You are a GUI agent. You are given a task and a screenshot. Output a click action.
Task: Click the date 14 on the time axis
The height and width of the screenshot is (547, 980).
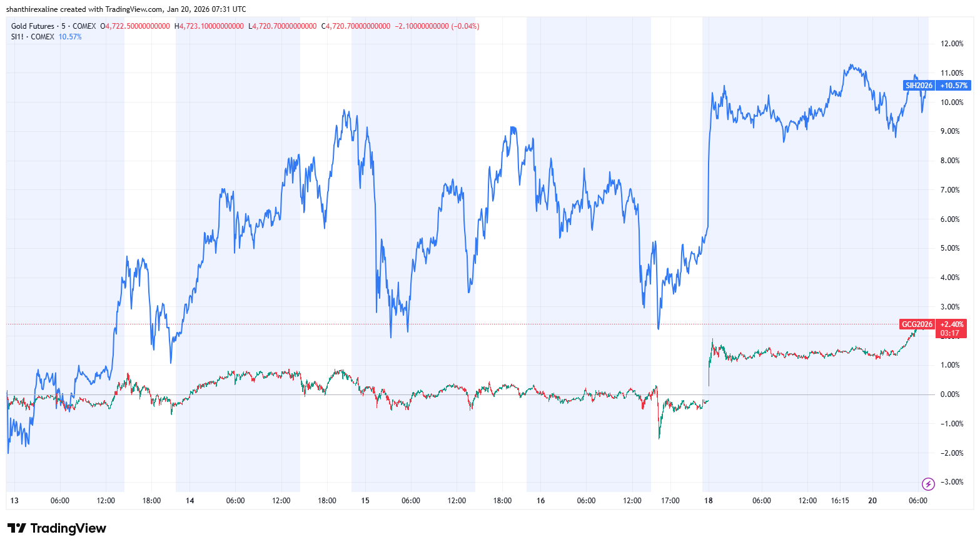pyautogui.click(x=190, y=501)
